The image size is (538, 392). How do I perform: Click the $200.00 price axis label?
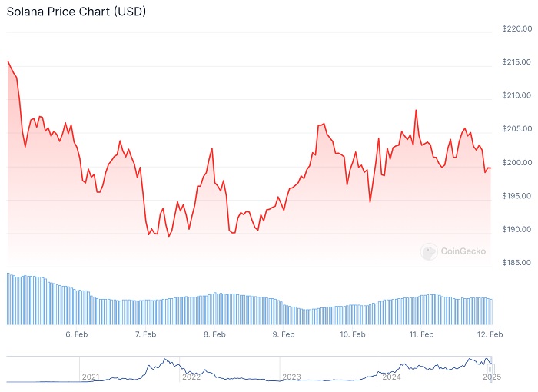(x=516, y=162)
